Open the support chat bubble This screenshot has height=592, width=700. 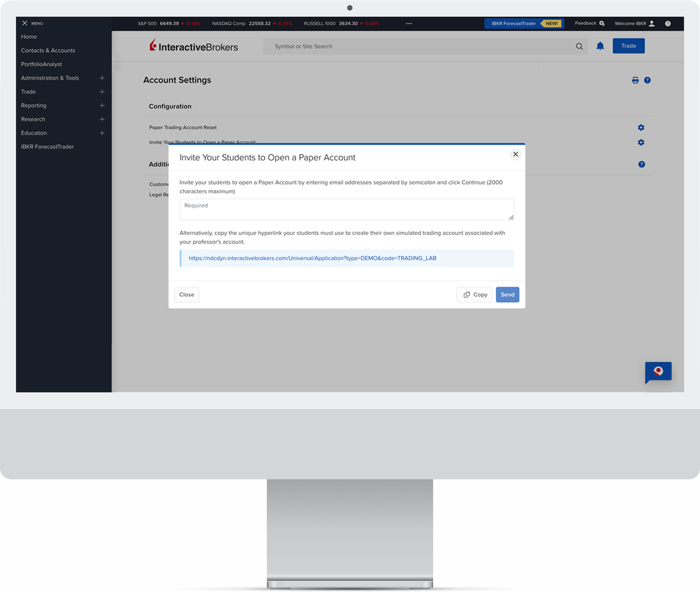658,371
